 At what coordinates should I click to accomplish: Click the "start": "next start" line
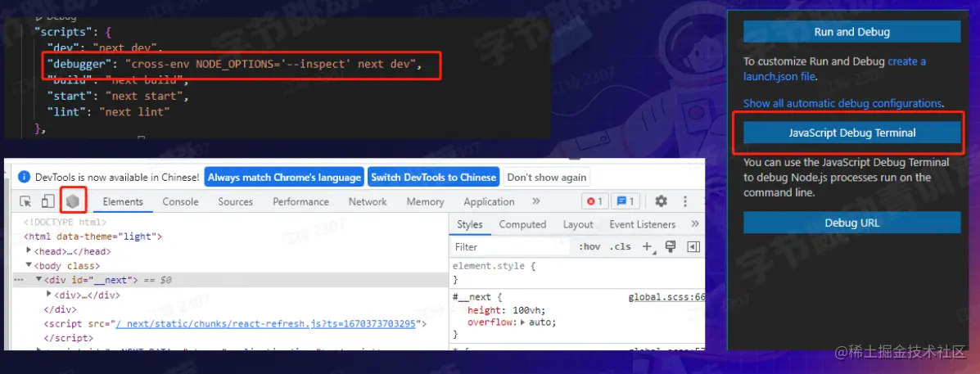(118, 96)
